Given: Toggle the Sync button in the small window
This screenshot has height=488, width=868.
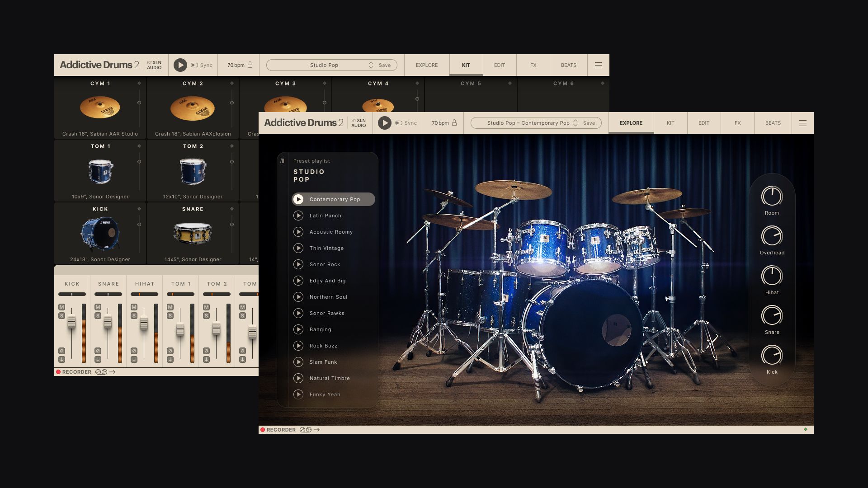Looking at the screenshot, I should 194,65.
